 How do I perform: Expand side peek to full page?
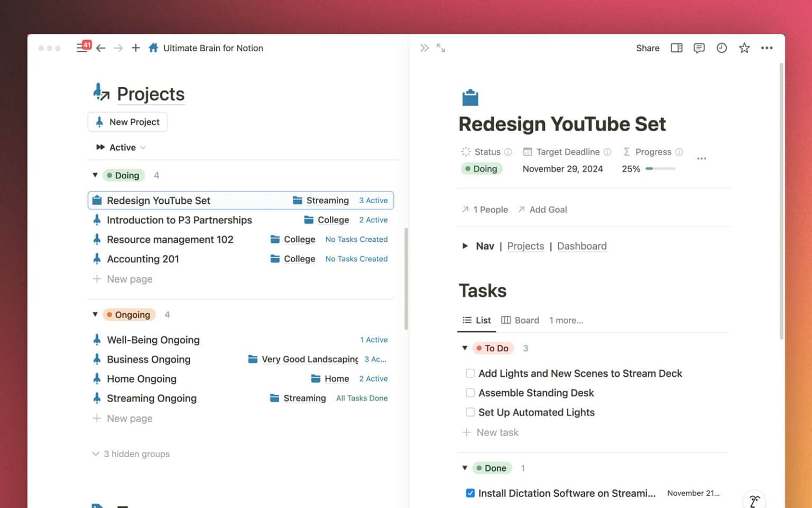coord(441,48)
